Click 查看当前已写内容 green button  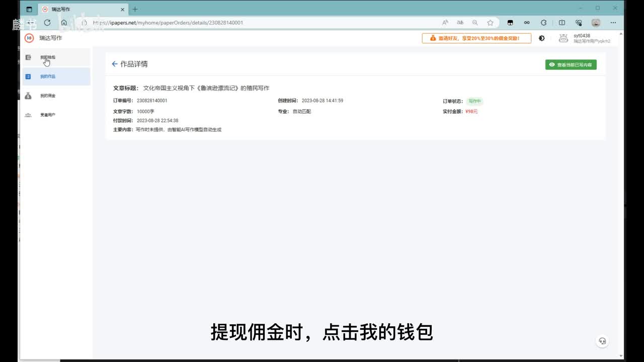pos(571,65)
